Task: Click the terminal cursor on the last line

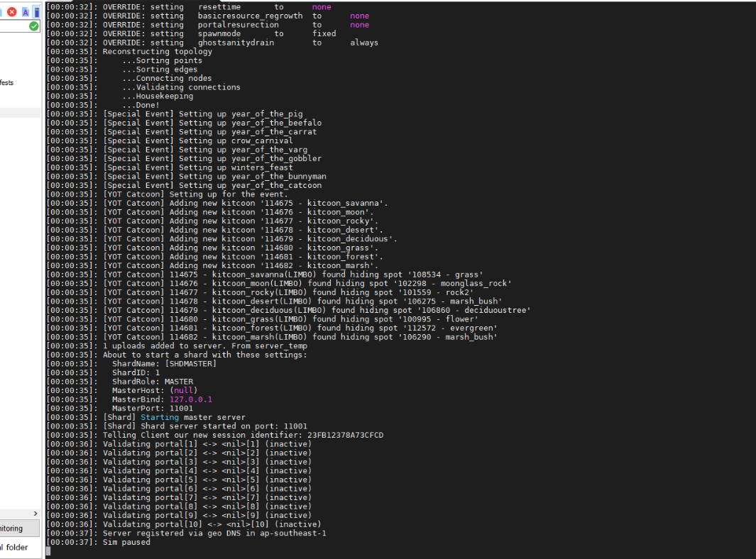Action: point(48,551)
